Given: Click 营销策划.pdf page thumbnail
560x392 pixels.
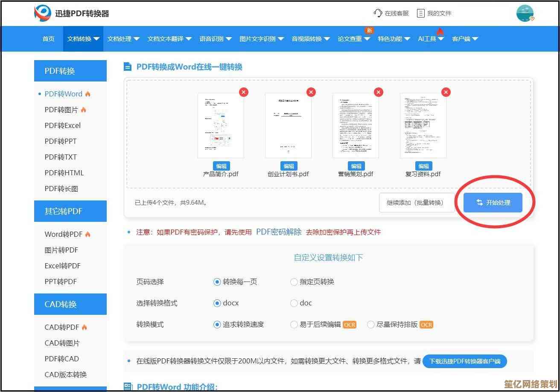Looking at the screenshot, I should (356, 126).
